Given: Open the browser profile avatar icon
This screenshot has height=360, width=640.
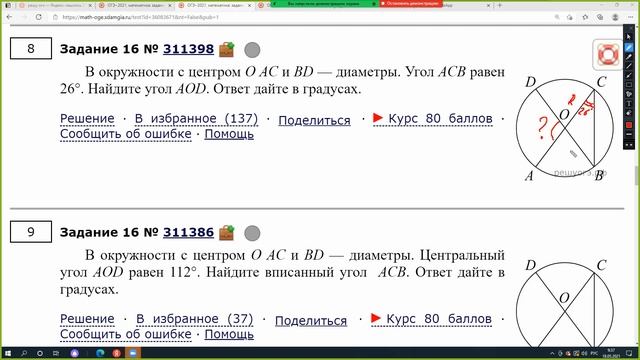Looking at the screenshot, I should coord(615,17).
